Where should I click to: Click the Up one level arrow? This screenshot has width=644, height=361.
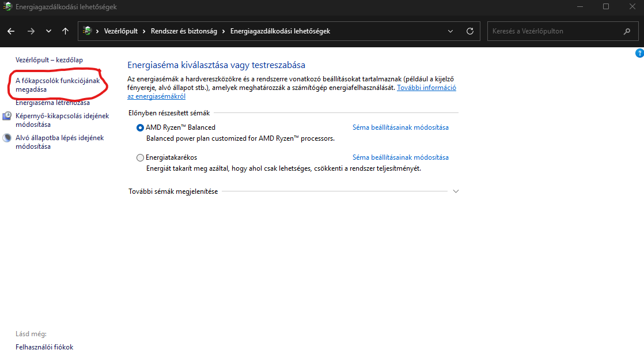(65, 31)
